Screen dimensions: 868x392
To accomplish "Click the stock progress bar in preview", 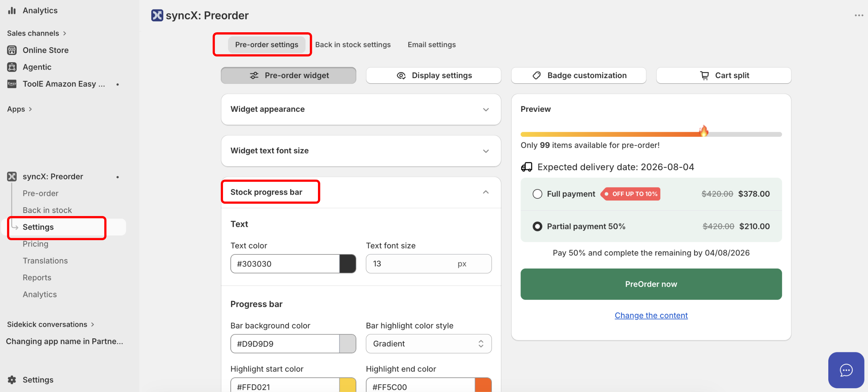I will pos(651,135).
